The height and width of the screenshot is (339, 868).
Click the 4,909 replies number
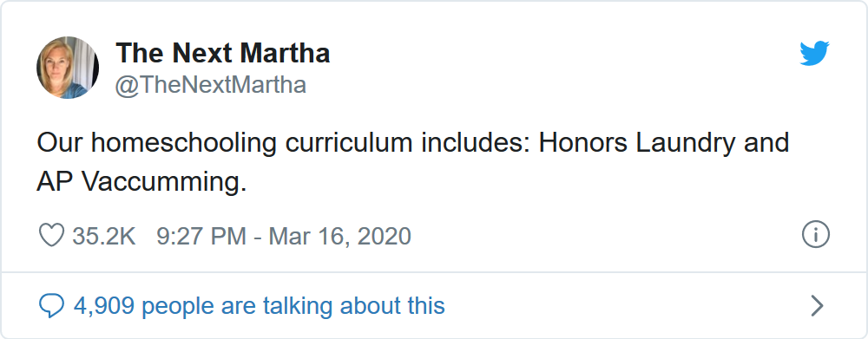pyautogui.click(x=105, y=306)
